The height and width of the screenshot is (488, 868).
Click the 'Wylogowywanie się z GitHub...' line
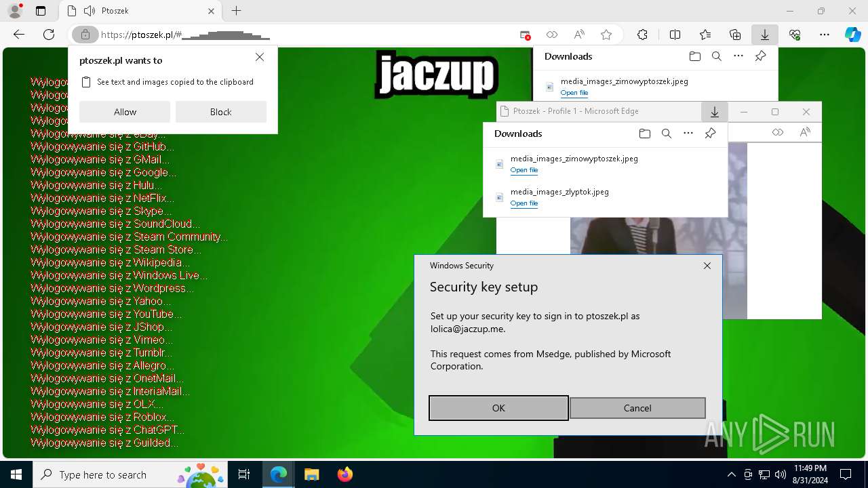pyautogui.click(x=102, y=146)
